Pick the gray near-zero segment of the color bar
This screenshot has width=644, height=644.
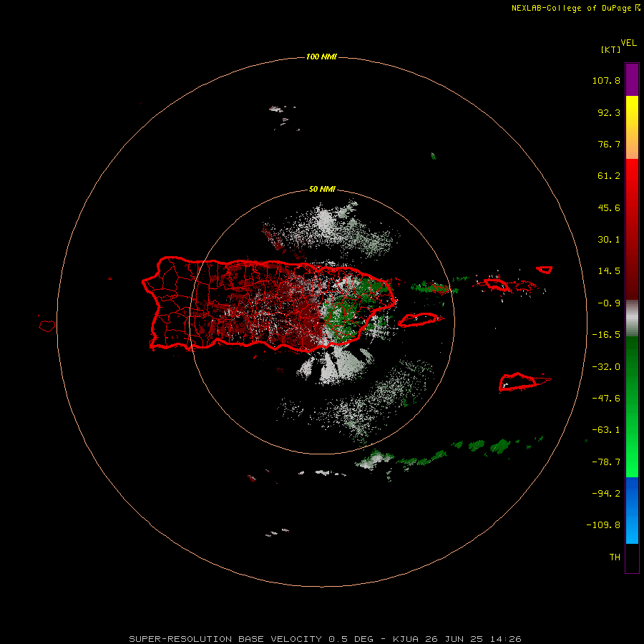(x=632, y=318)
